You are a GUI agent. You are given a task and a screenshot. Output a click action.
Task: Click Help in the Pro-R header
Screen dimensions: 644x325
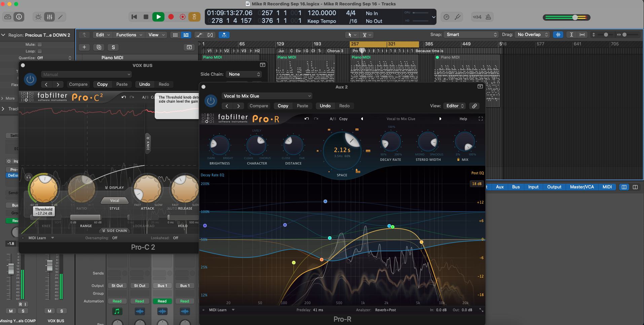(463, 119)
